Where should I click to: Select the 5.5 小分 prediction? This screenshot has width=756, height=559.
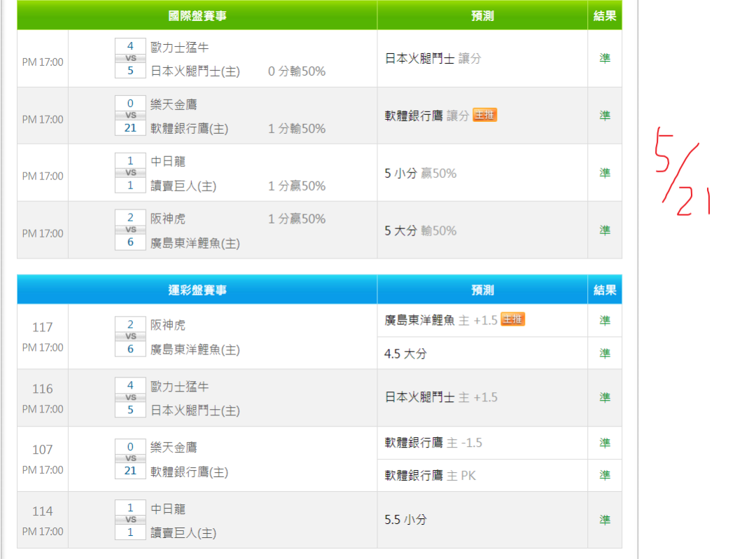405,520
